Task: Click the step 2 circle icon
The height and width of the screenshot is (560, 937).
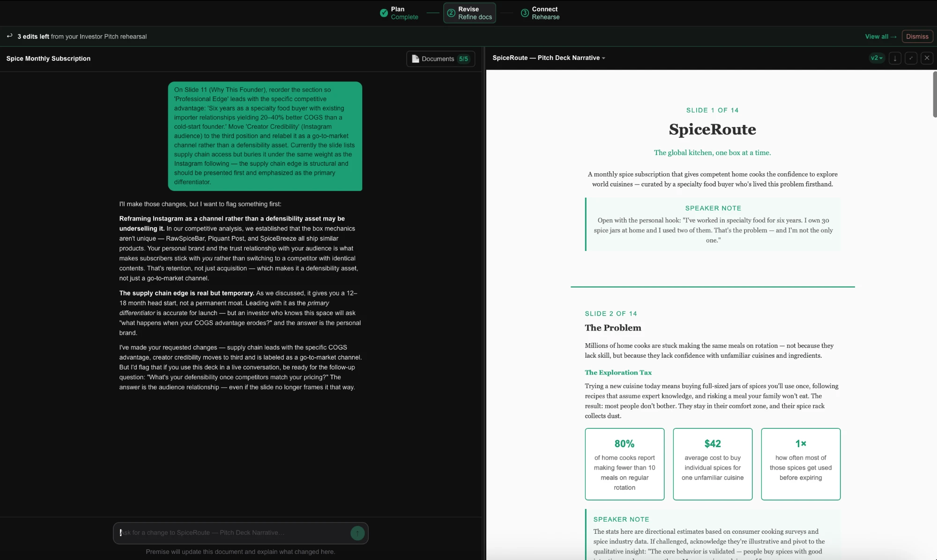Action: point(451,13)
